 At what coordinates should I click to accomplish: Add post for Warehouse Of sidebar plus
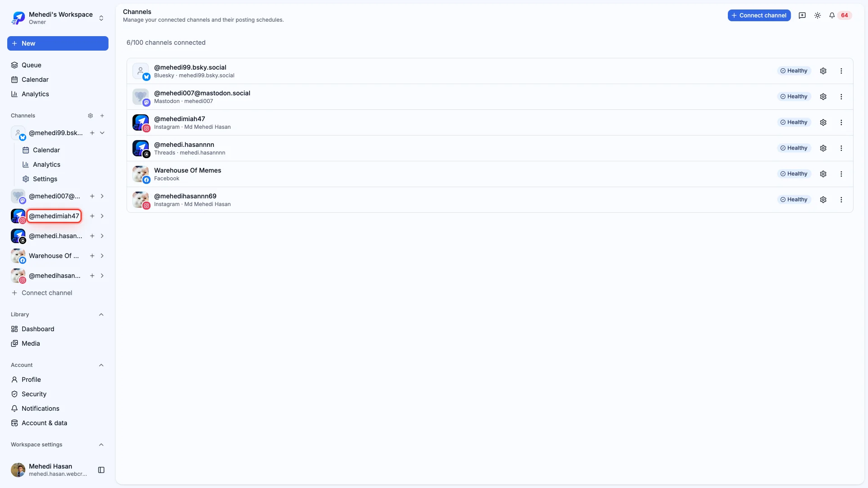92,256
